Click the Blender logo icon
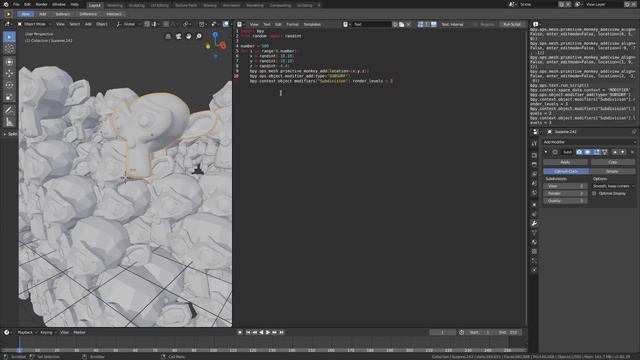This screenshot has height=360, width=640. [6, 4]
